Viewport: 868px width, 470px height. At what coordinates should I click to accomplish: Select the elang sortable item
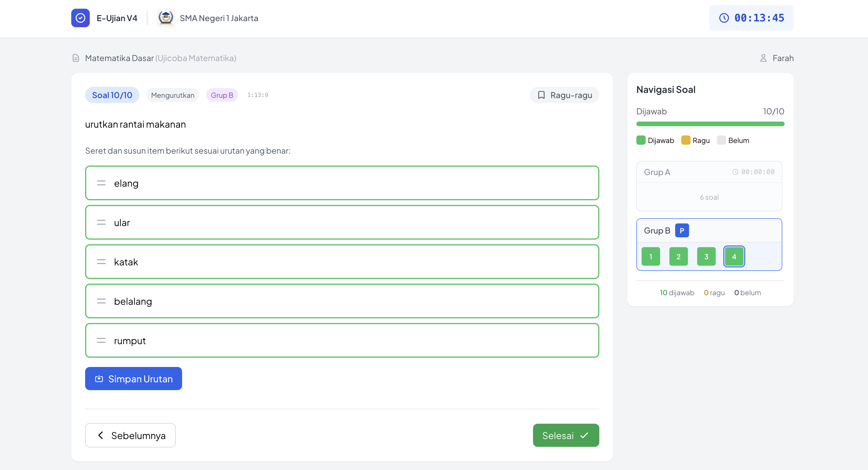[x=342, y=183]
